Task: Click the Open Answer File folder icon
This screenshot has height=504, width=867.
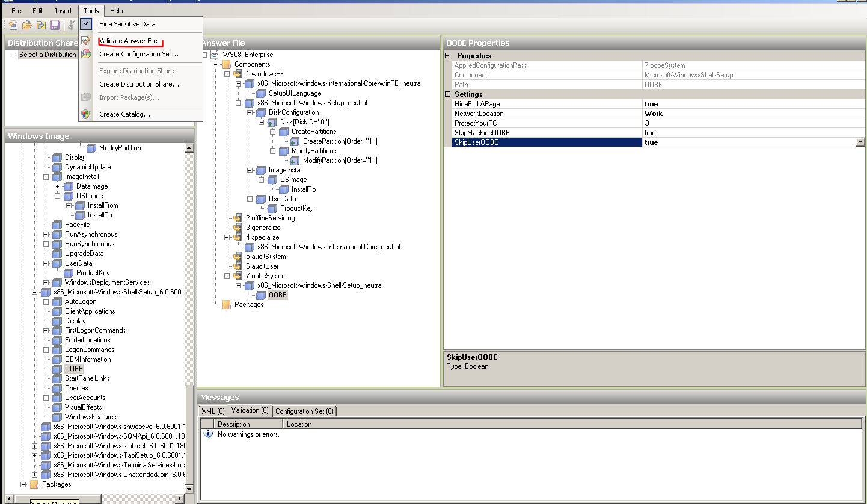Action: point(27,25)
